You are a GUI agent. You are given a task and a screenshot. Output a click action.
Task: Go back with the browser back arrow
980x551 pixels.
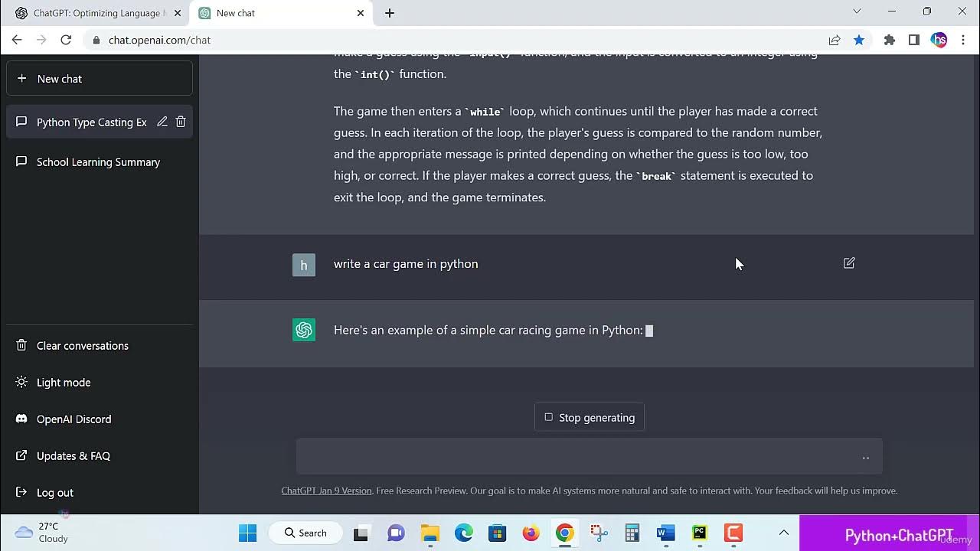pos(17,40)
